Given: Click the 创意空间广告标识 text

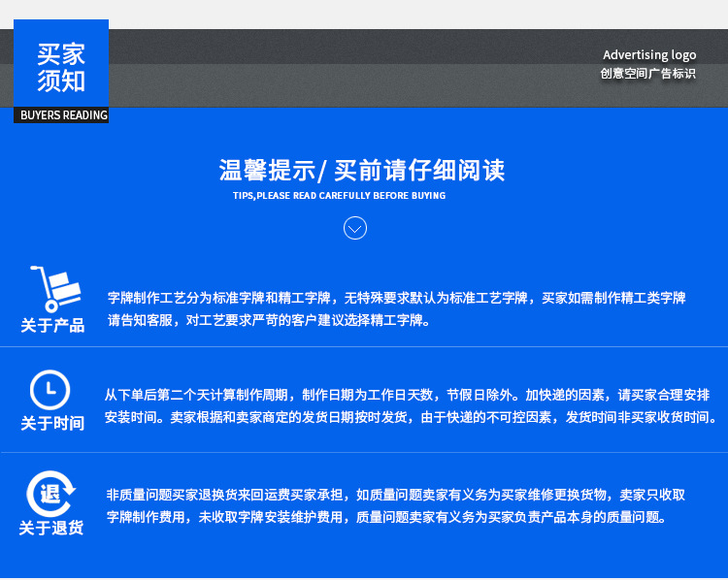Looking at the screenshot, I should click(x=648, y=74).
